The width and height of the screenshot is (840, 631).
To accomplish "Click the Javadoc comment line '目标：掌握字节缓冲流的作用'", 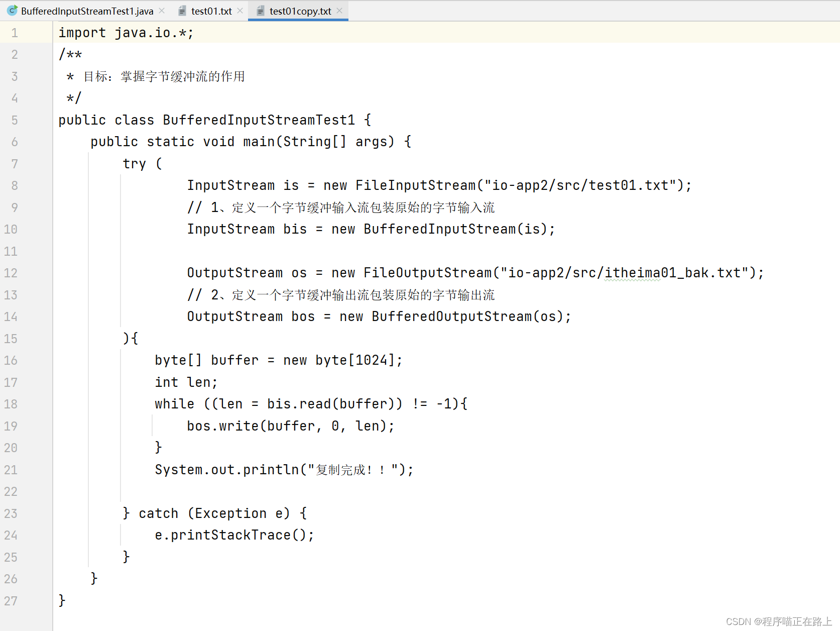I will pos(164,76).
